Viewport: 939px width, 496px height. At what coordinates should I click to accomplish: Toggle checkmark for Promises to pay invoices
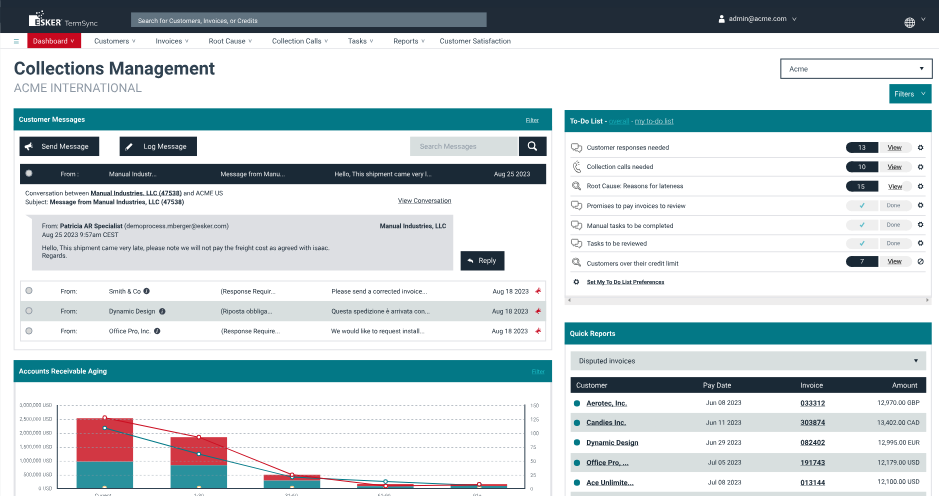(x=862, y=205)
